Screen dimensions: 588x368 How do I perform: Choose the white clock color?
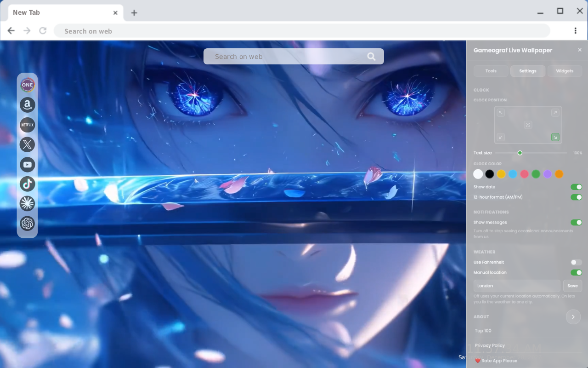[x=478, y=174]
